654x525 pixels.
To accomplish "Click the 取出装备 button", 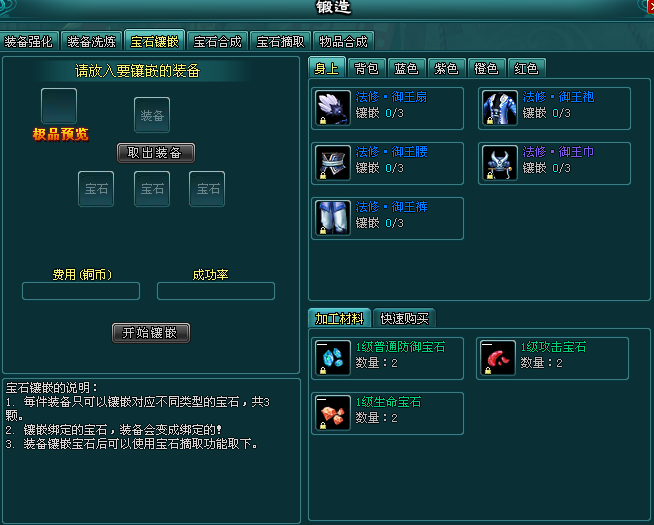I will tap(156, 153).
